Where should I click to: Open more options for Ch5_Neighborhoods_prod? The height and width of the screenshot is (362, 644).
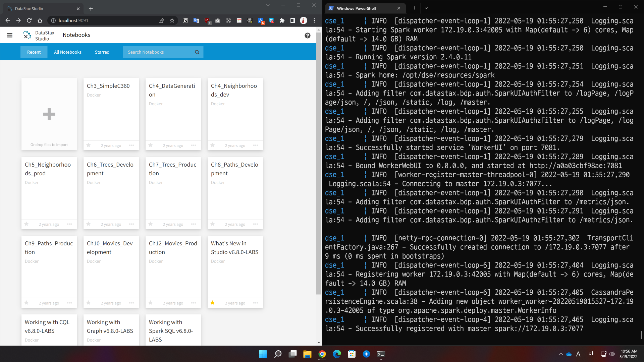coord(69,224)
